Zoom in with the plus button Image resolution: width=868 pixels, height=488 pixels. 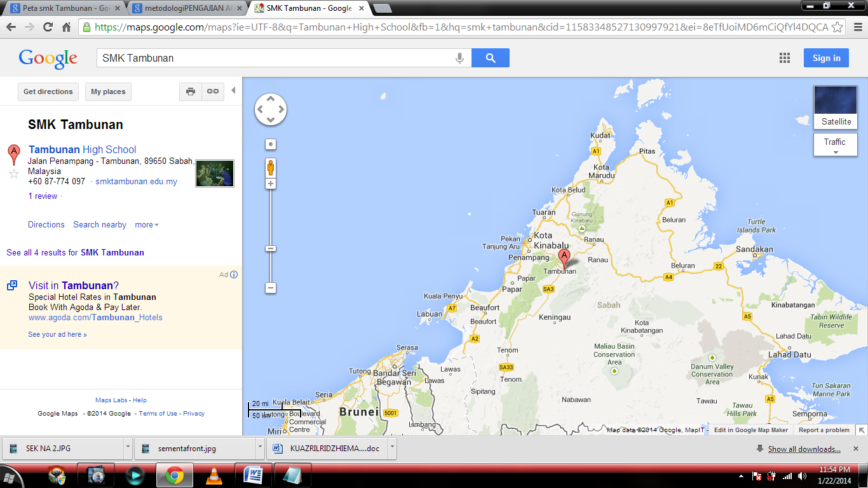271,184
